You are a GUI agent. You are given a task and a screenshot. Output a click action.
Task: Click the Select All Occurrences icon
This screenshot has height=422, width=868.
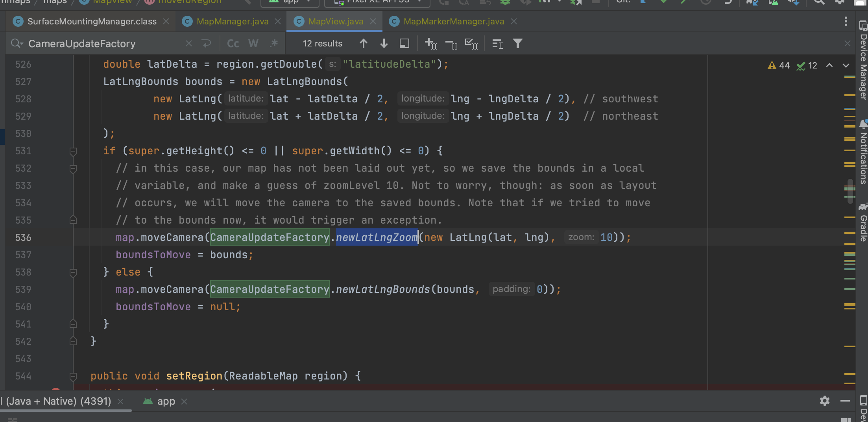point(471,44)
